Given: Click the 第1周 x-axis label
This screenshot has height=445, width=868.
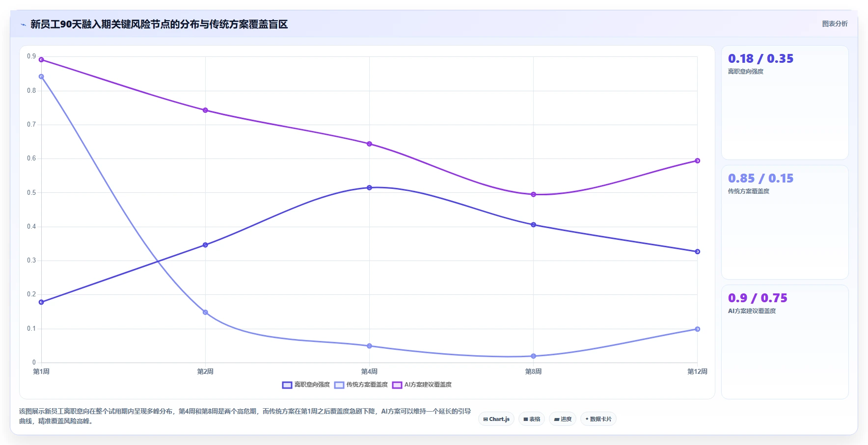Looking at the screenshot, I should point(41,371).
